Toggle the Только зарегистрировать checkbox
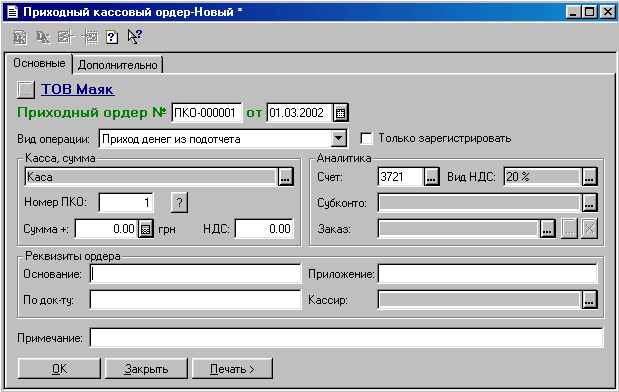Image resolution: width=619 pixels, height=392 pixels. coord(366,139)
